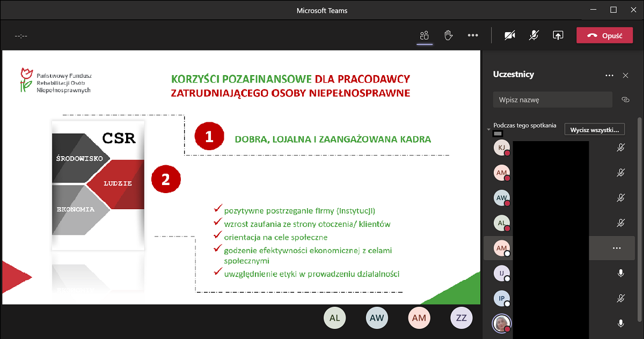Unmute your microphone in the top toolbar
The image size is (644, 339).
[533, 35]
